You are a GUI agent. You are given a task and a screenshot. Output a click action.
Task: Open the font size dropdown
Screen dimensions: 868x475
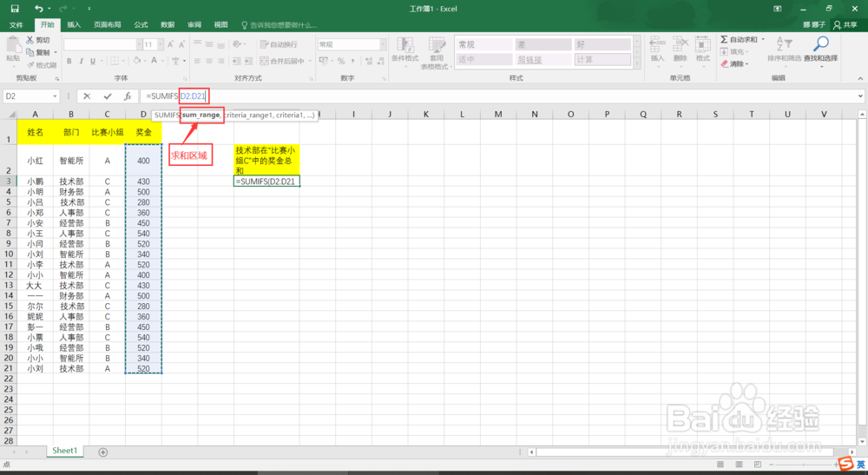click(161, 44)
